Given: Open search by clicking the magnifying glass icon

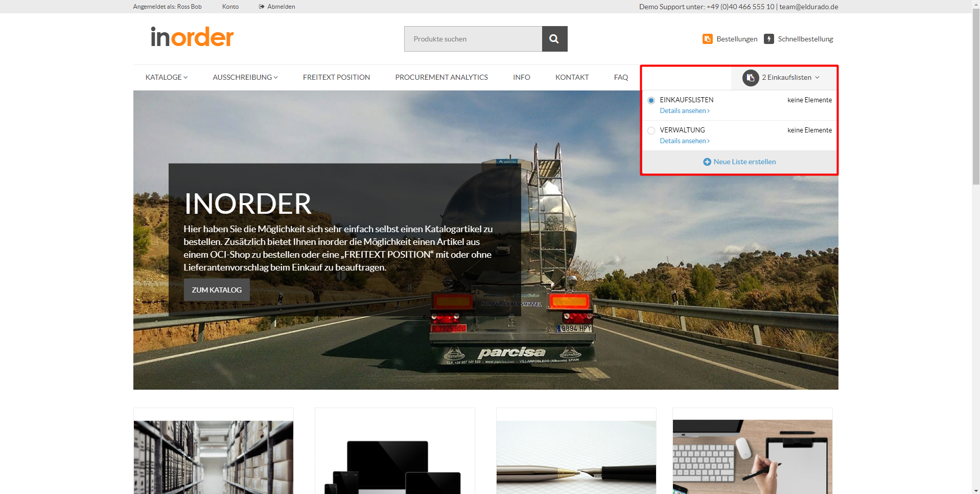Looking at the screenshot, I should pos(554,38).
